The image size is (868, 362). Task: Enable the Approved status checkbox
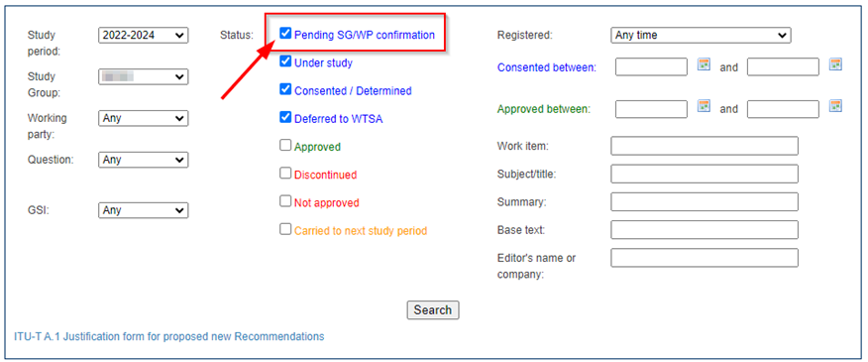click(x=285, y=145)
